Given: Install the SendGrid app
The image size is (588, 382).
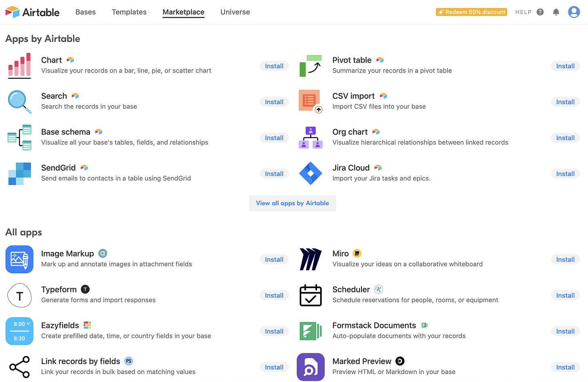Looking at the screenshot, I should [274, 174].
